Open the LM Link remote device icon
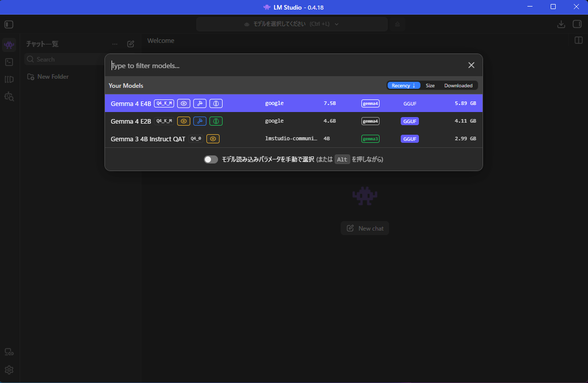Viewport: 588px width, 383px height. (9, 352)
